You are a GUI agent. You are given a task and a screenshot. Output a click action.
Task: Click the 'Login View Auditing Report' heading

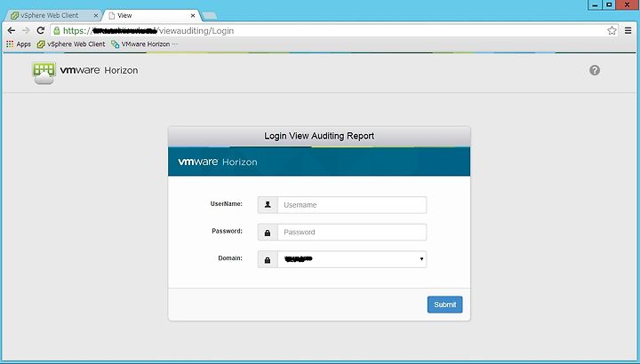click(x=319, y=136)
